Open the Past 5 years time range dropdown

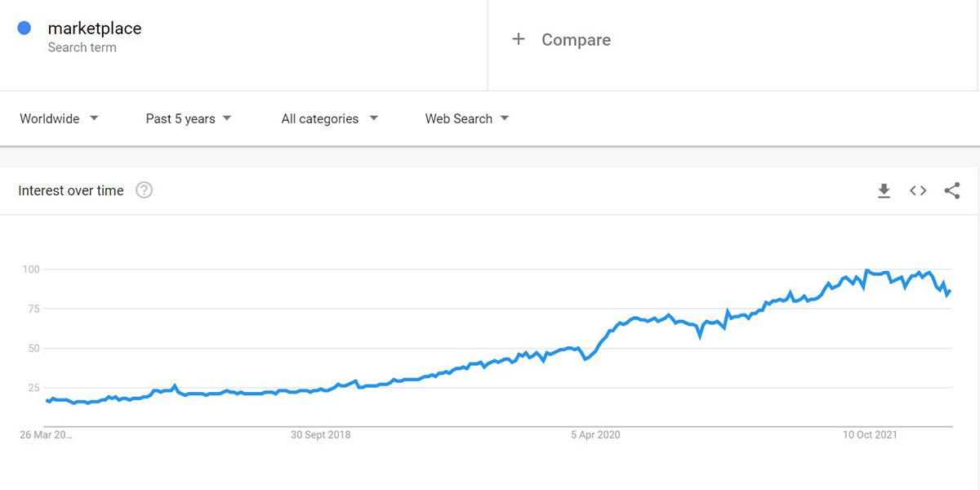click(x=189, y=118)
